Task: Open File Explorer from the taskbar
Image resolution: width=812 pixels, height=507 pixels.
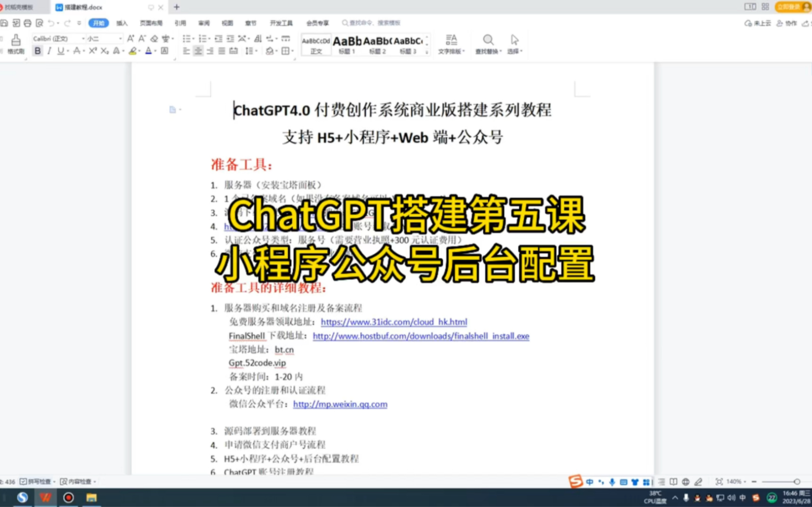Action: (x=91, y=497)
